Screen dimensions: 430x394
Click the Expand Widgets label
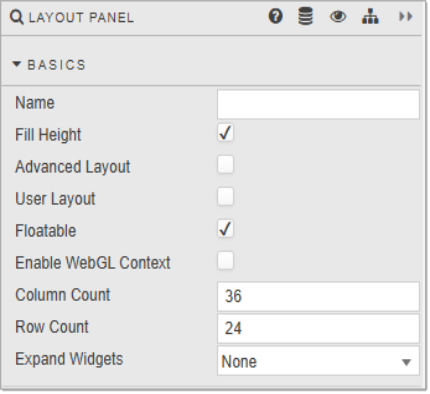(69, 359)
